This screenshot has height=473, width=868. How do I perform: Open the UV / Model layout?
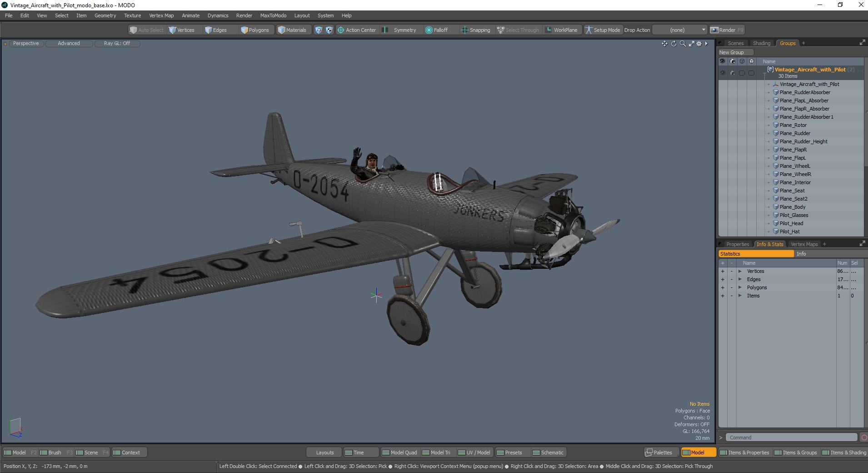(x=474, y=453)
